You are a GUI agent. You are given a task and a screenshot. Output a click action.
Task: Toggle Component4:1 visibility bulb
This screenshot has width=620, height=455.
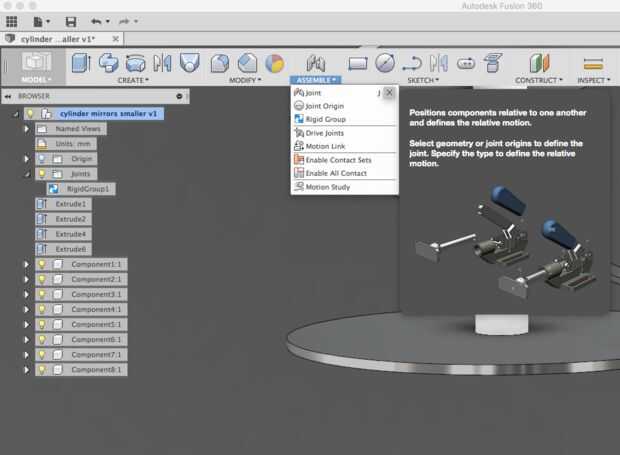pyautogui.click(x=42, y=309)
